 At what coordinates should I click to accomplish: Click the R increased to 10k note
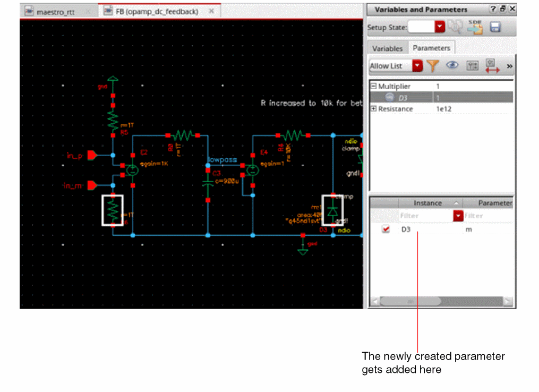311,103
